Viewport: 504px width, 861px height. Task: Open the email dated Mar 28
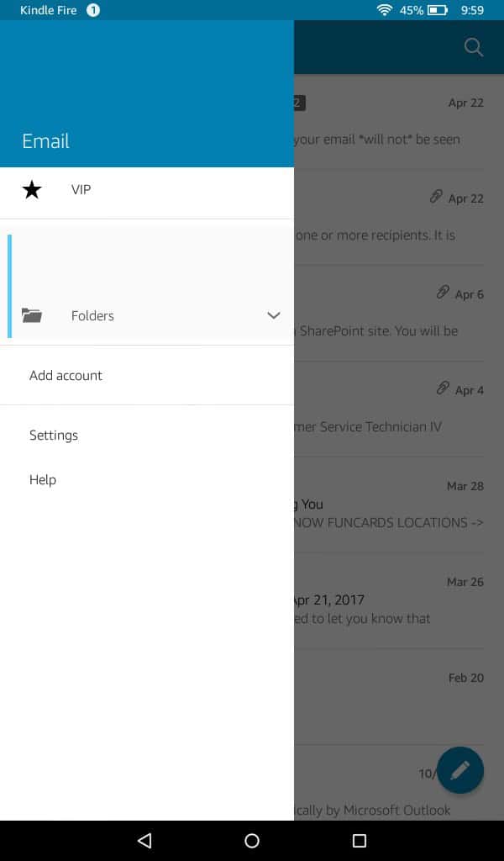pos(395,504)
